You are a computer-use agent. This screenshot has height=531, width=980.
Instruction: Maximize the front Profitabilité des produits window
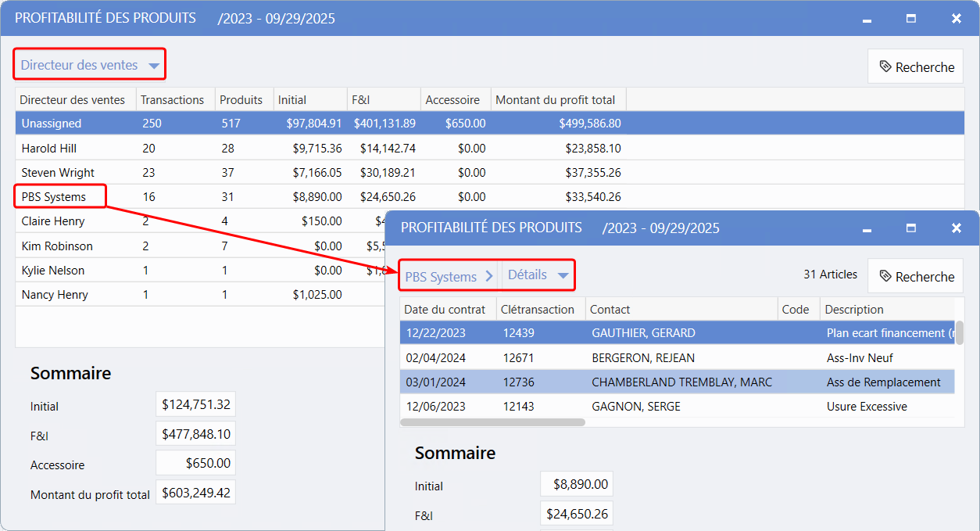click(911, 228)
